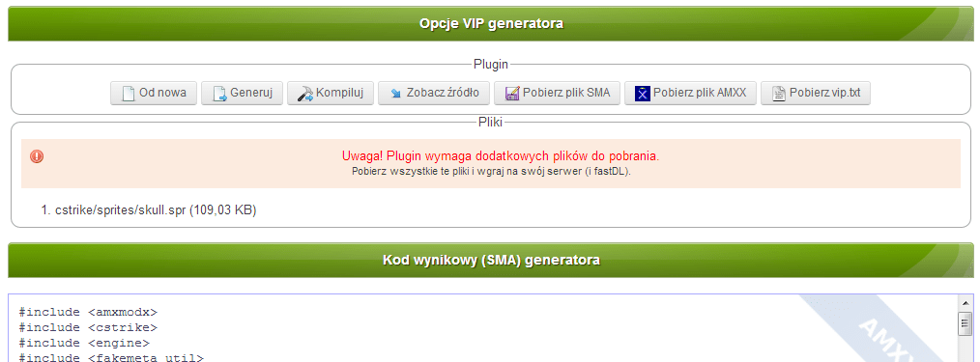The image size is (980, 362).
Task: Click the Zobacz źródło blue arrow icon
Action: coord(395,94)
